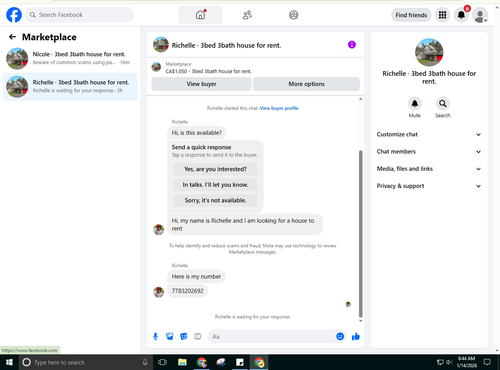
Task: Attach a photo file icon
Action: pos(170,336)
